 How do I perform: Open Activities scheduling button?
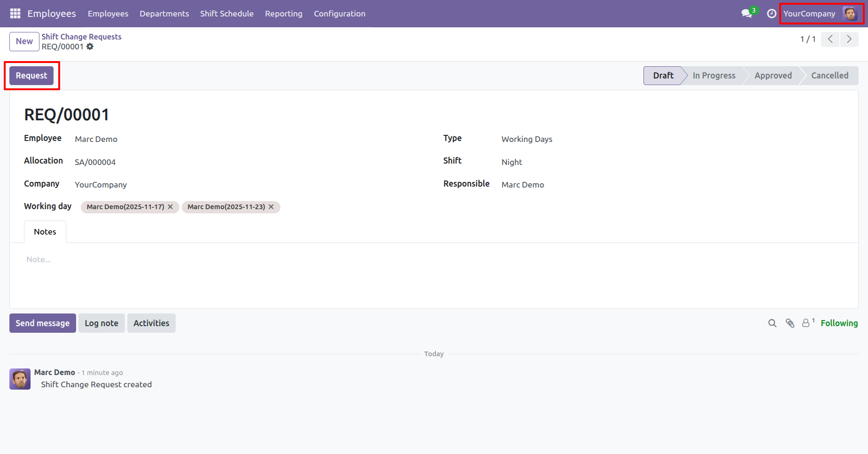coord(151,323)
